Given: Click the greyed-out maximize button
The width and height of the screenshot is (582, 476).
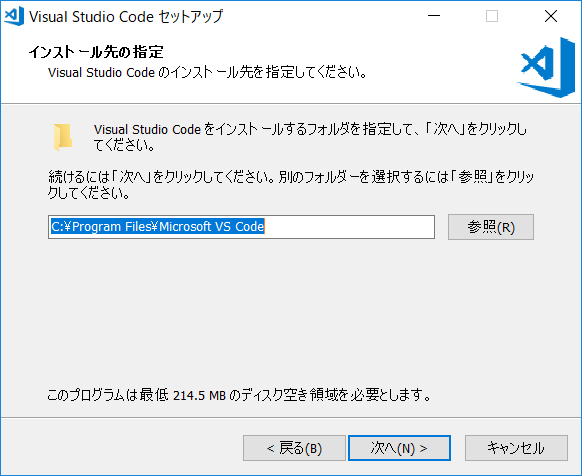Looking at the screenshot, I should [x=492, y=16].
